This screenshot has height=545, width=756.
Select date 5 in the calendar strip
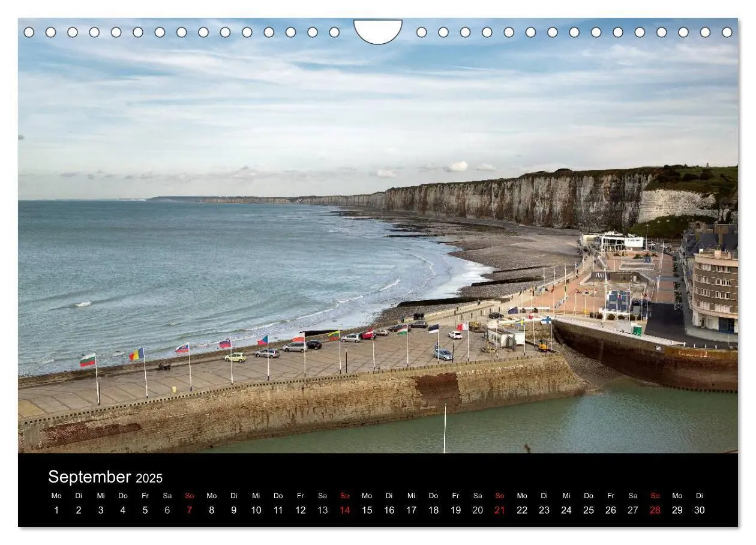coord(145,510)
